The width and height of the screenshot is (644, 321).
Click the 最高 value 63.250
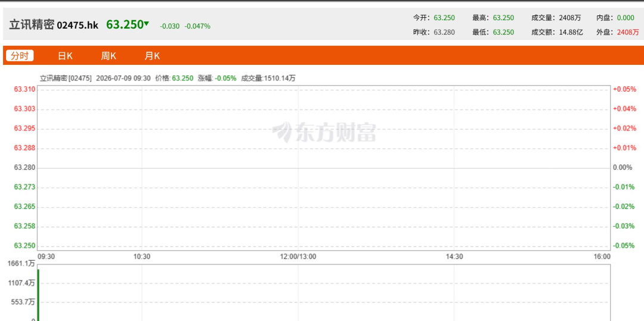coord(503,18)
